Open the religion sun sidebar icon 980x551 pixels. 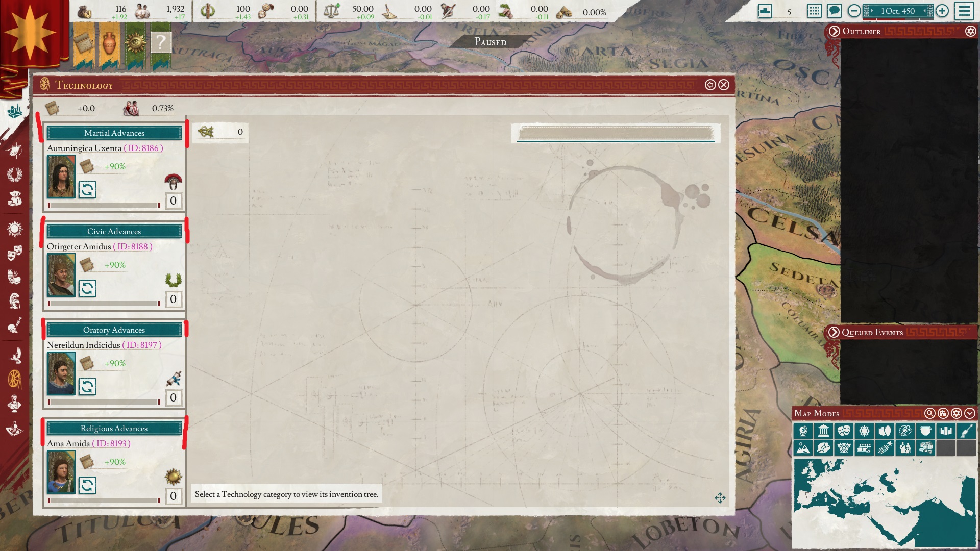pyautogui.click(x=14, y=229)
